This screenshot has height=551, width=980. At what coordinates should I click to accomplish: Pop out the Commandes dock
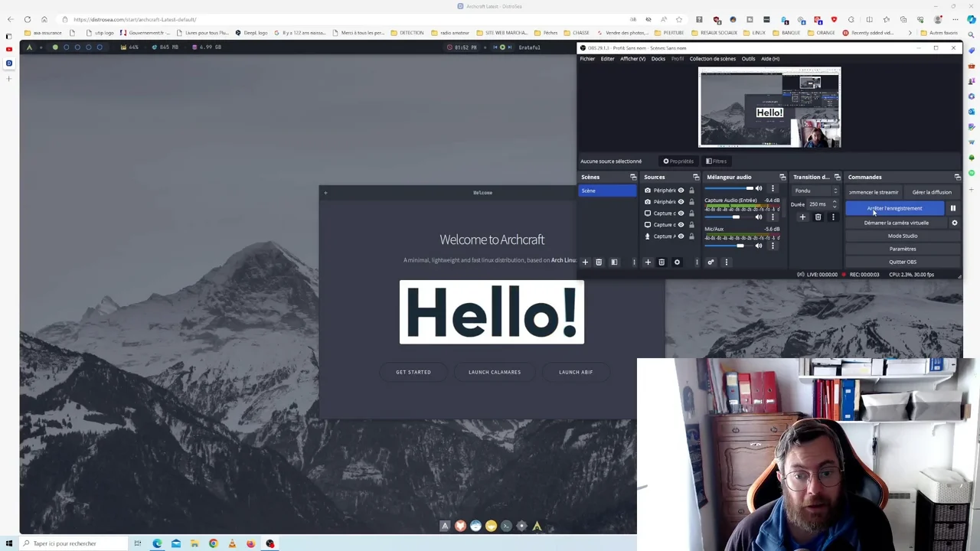coord(957,177)
